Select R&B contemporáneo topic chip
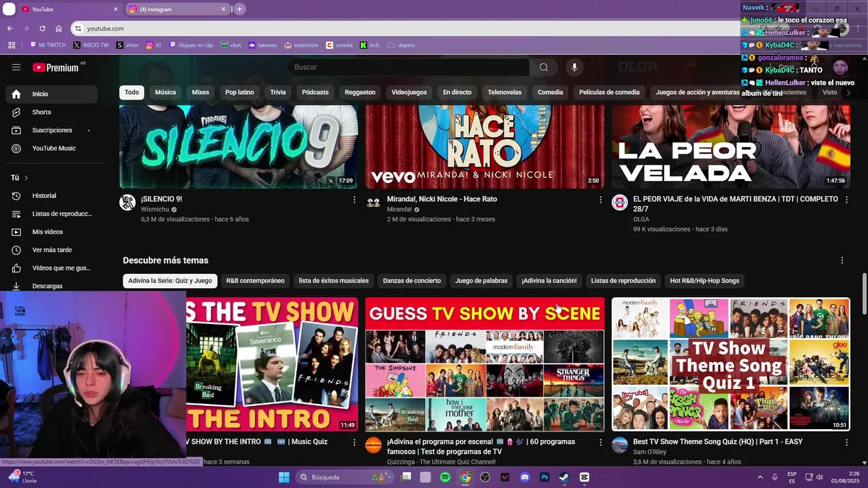The width and height of the screenshot is (868, 488). 255,281
